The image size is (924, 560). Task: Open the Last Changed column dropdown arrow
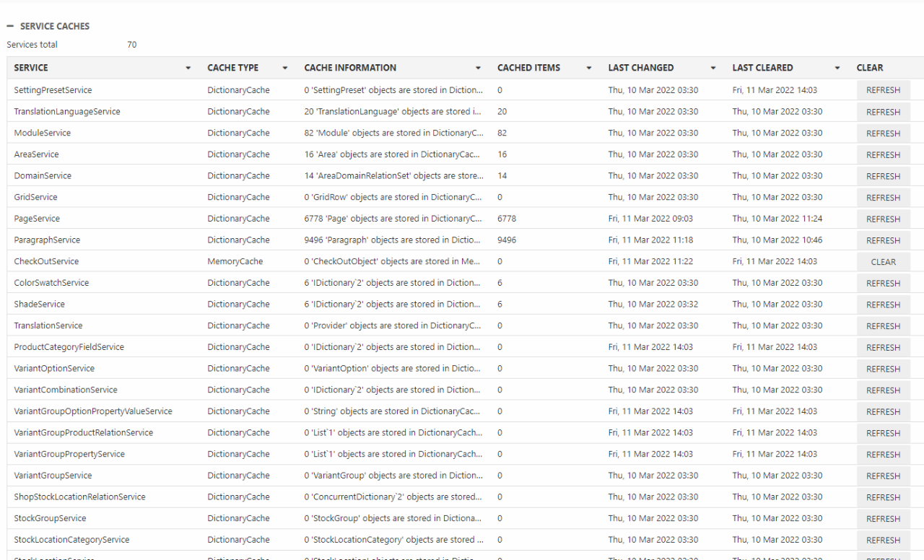pos(713,69)
